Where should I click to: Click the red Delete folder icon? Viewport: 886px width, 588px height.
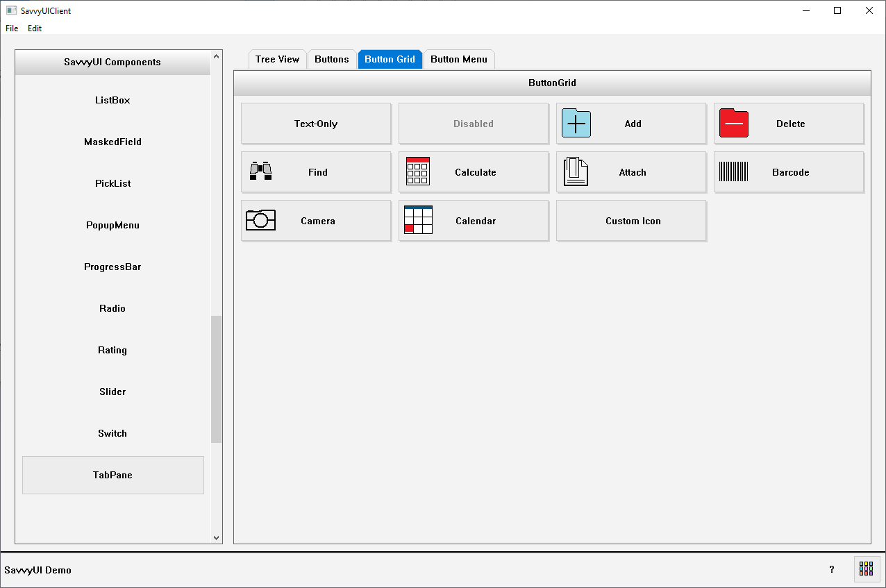pyautogui.click(x=733, y=124)
